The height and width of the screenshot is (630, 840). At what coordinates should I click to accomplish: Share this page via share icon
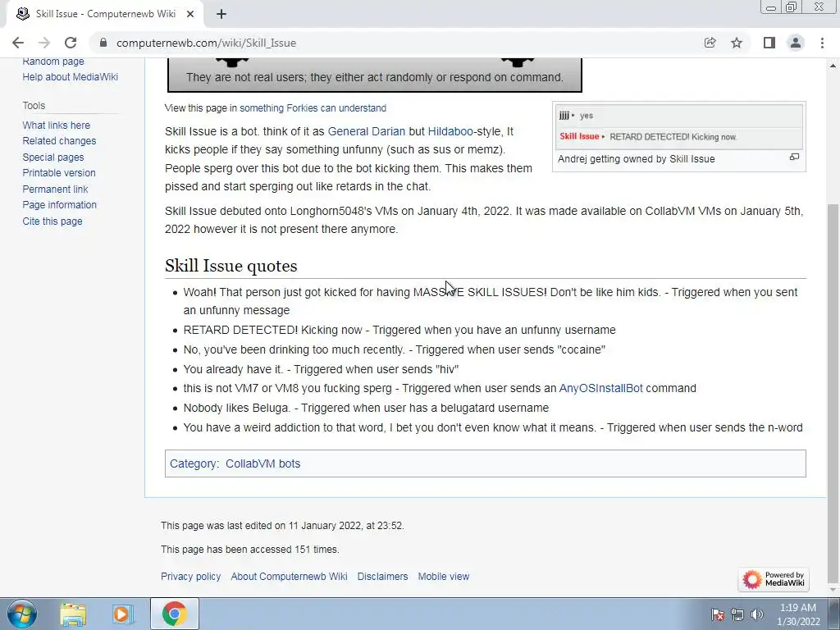tap(710, 43)
